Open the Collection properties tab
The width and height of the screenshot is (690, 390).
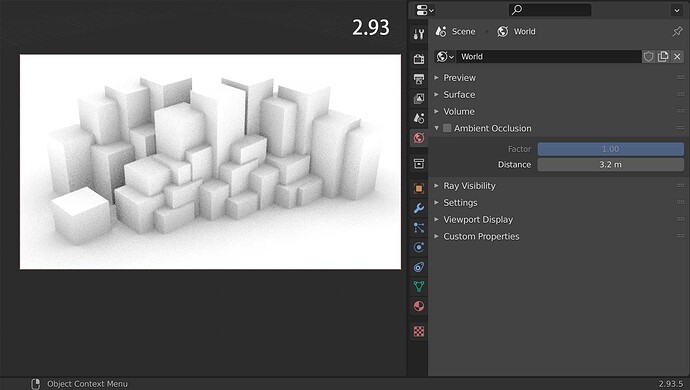click(x=419, y=164)
